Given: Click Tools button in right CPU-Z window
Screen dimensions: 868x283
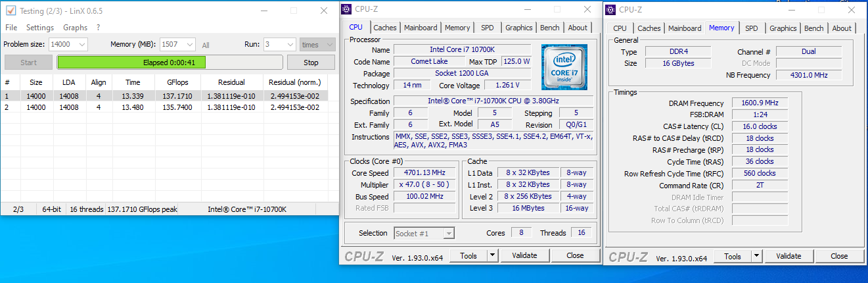Looking at the screenshot, I should (x=733, y=256).
